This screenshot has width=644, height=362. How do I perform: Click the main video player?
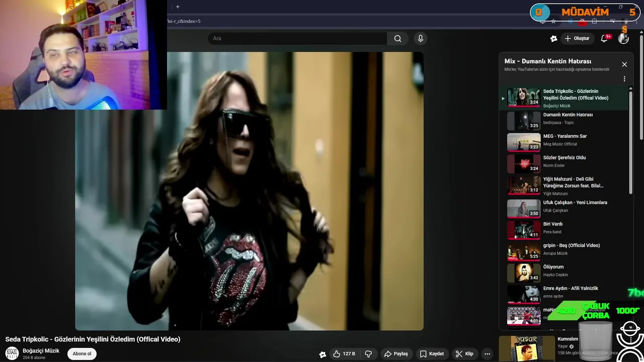click(x=249, y=191)
